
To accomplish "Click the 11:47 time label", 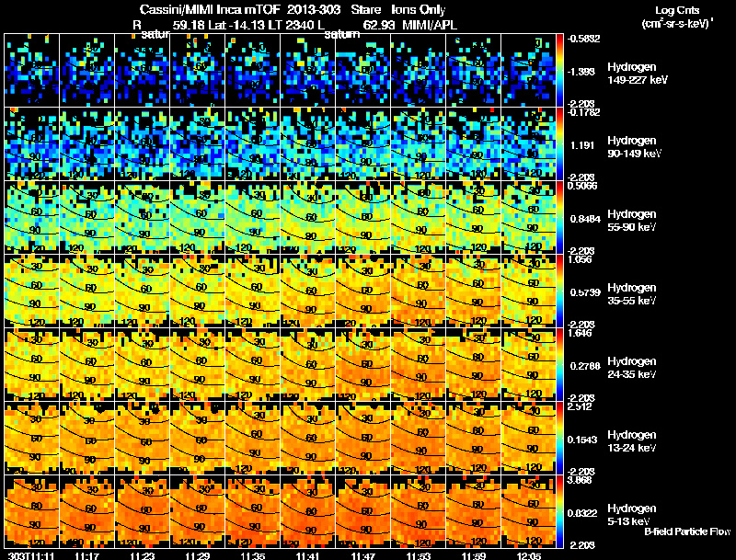I will pos(362,555).
